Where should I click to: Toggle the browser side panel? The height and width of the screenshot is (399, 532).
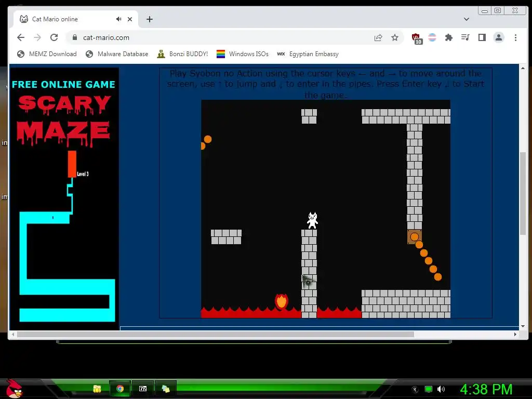point(482,37)
